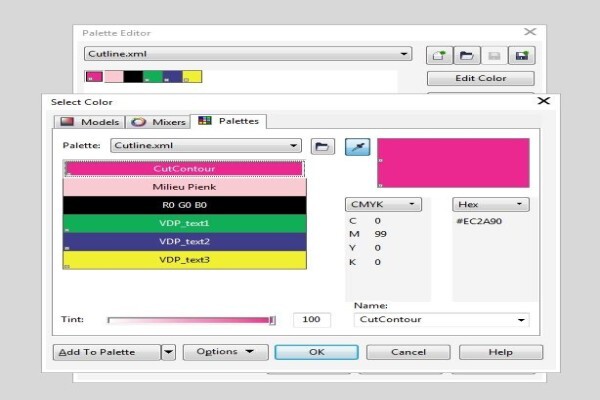Click the greyed Save Palette icon in Palette Editor

(494, 56)
